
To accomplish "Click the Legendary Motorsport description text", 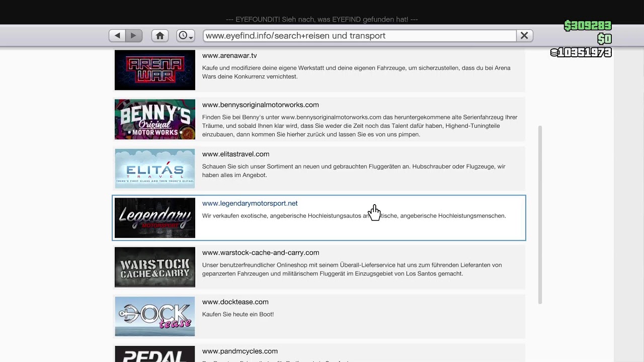I will (x=354, y=216).
